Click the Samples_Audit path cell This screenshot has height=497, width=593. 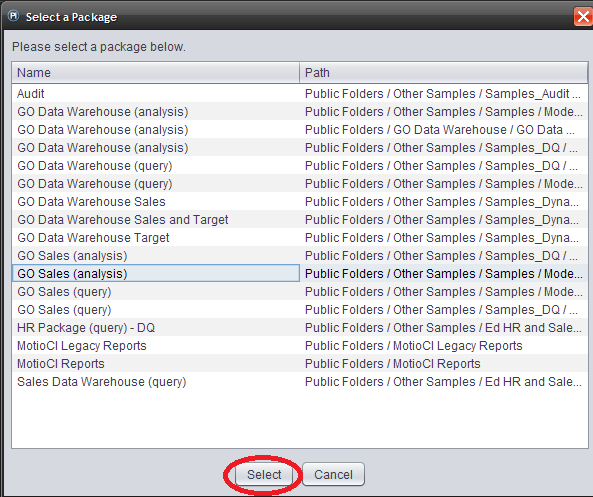pos(443,93)
